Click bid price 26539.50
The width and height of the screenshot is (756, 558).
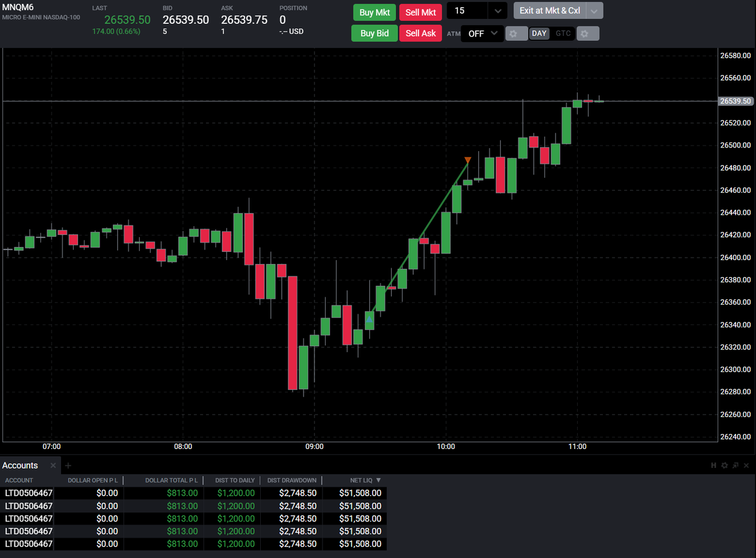pos(186,20)
